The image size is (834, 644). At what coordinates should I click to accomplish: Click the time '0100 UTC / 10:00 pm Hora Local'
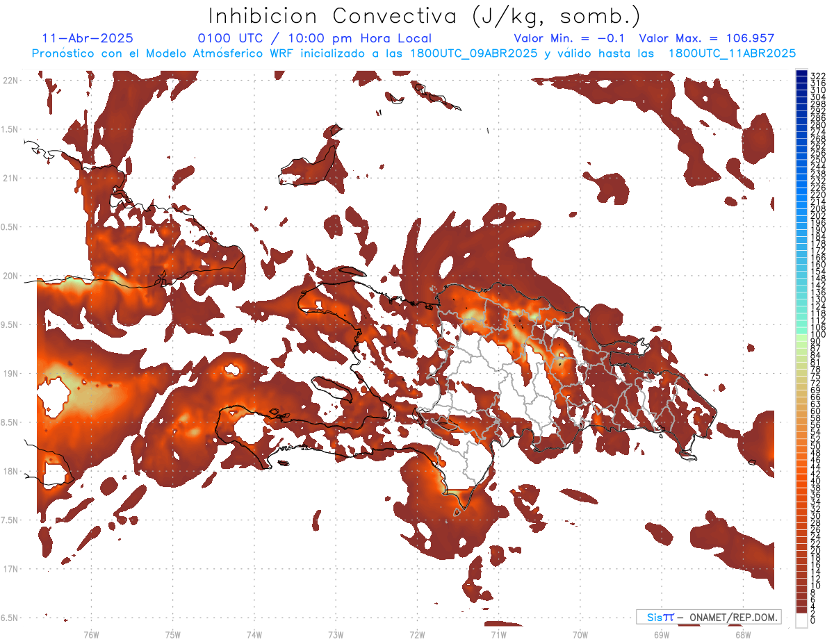(x=315, y=38)
